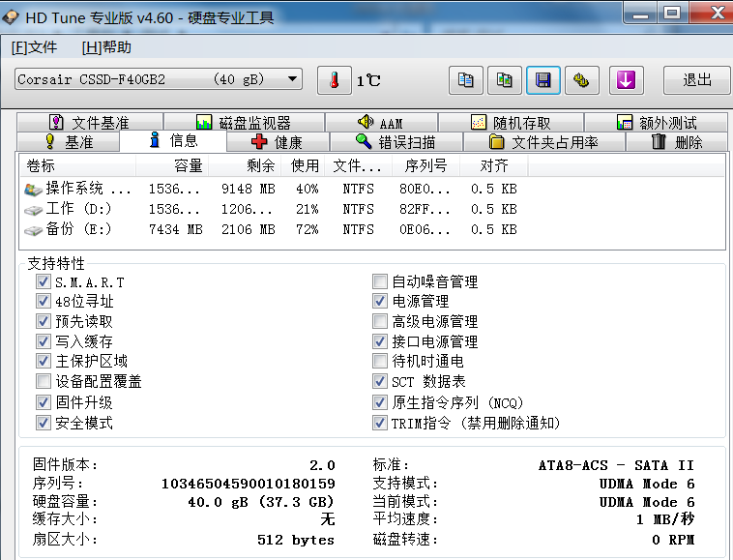Image resolution: width=733 pixels, height=560 pixels.
Task: Switch to the 错误扫描 tab
Action: point(396,142)
